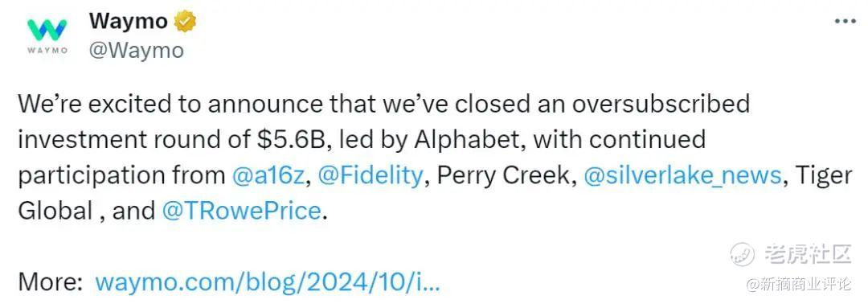Open the @Fidelity mention
The height and width of the screenshot is (304, 868).
coord(371,175)
